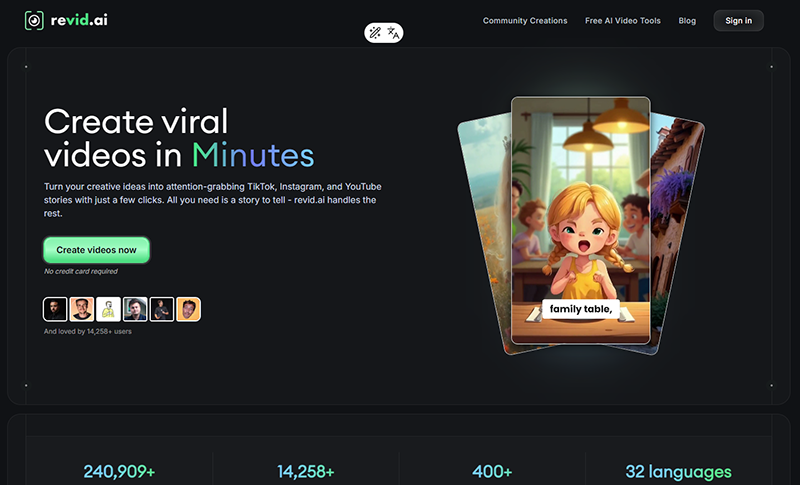The height and width of the screenshot is (485, 800).
Task: Click the 'And loved by 14,258+ users' text
Action: point(88,331)
